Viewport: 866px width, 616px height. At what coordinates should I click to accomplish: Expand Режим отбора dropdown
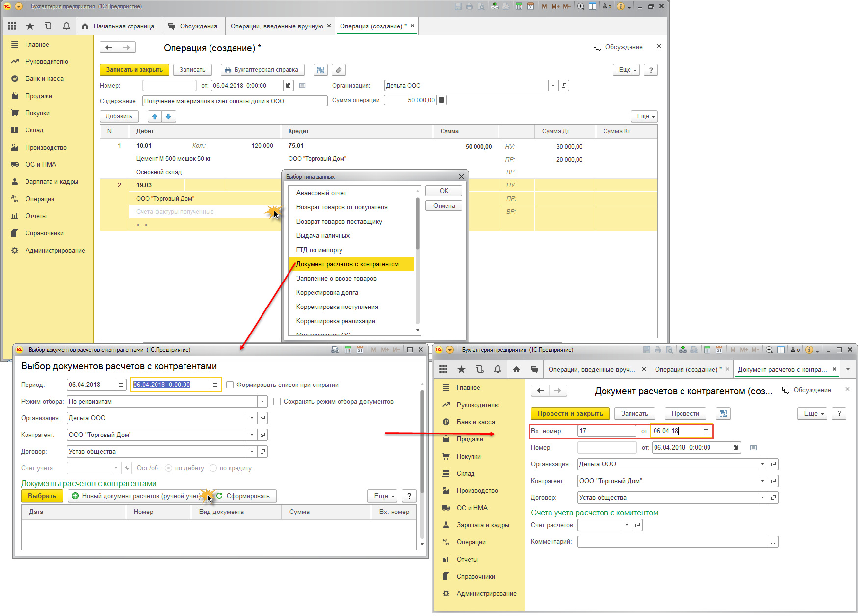262,402
